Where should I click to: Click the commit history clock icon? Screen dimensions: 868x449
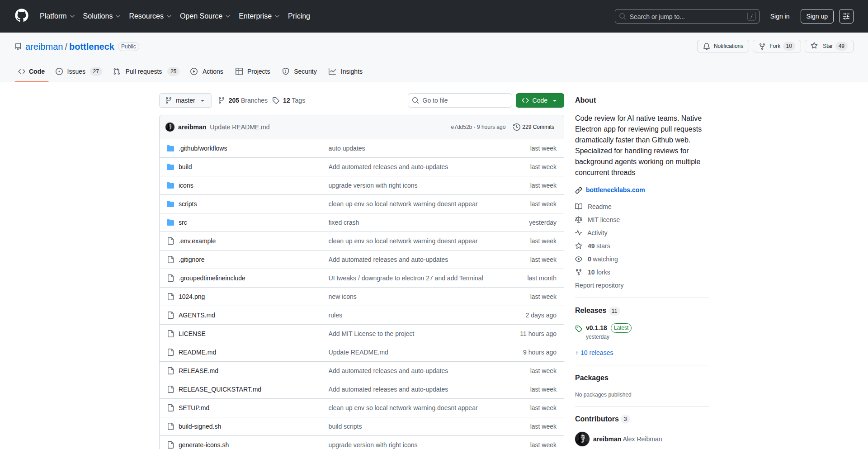(x=517, y=127)
